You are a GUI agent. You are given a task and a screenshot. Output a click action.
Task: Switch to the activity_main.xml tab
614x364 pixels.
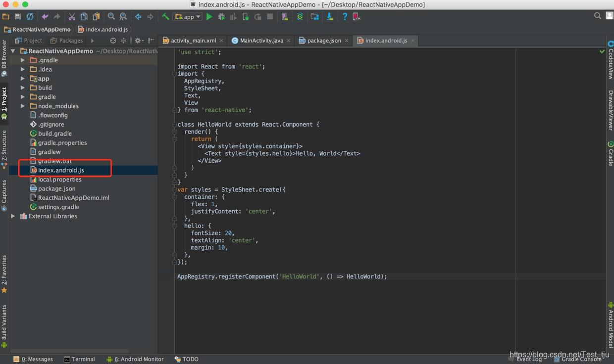193,41
